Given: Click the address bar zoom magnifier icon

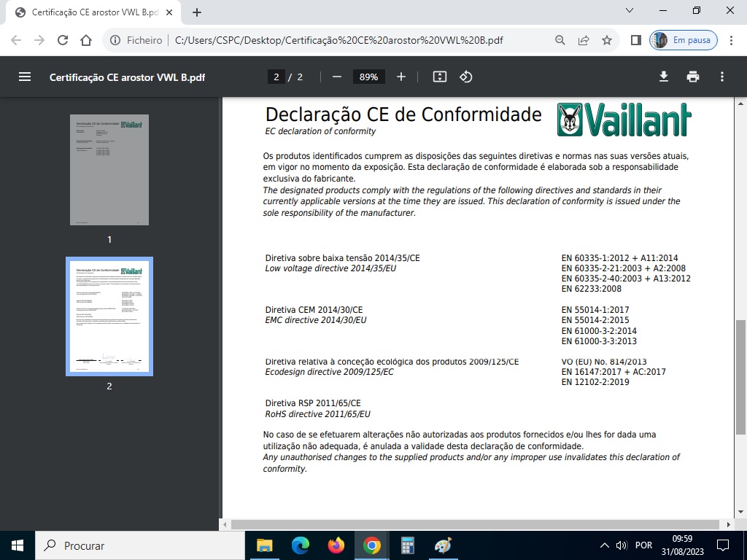Looking at the screenshot, I should (560, 41).
